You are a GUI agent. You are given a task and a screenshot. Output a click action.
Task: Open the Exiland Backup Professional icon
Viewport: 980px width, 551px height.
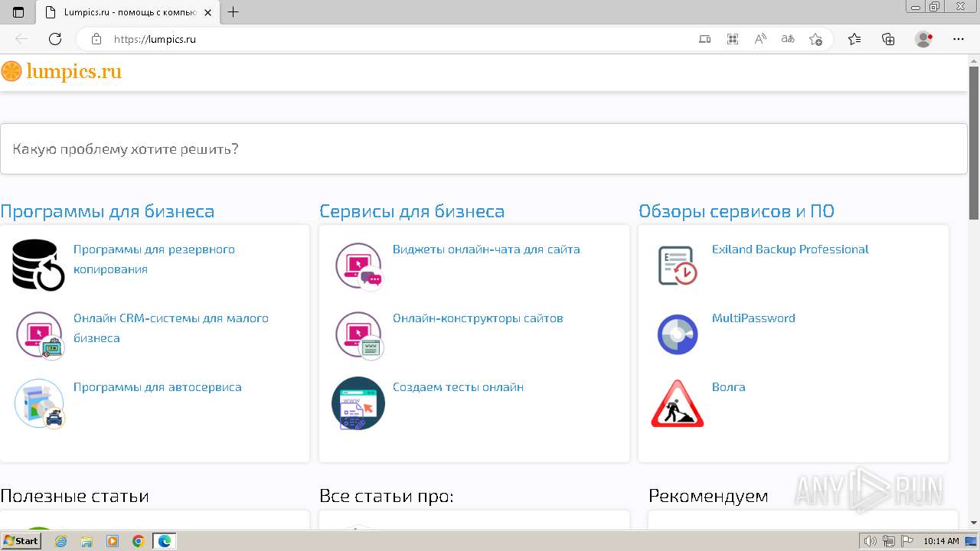[x=678, y=266]
